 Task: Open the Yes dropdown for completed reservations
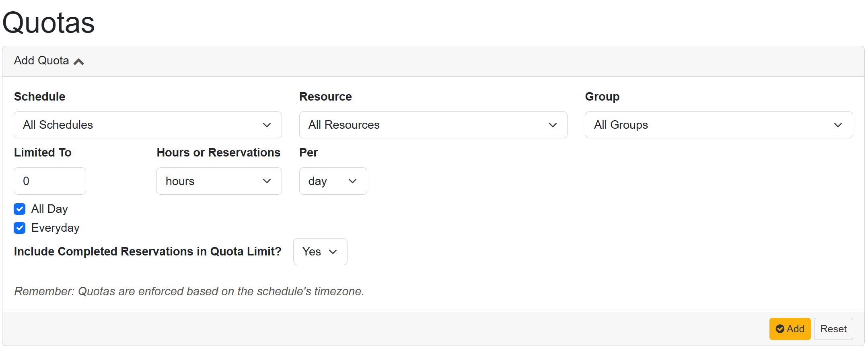(x=320, y=252)
